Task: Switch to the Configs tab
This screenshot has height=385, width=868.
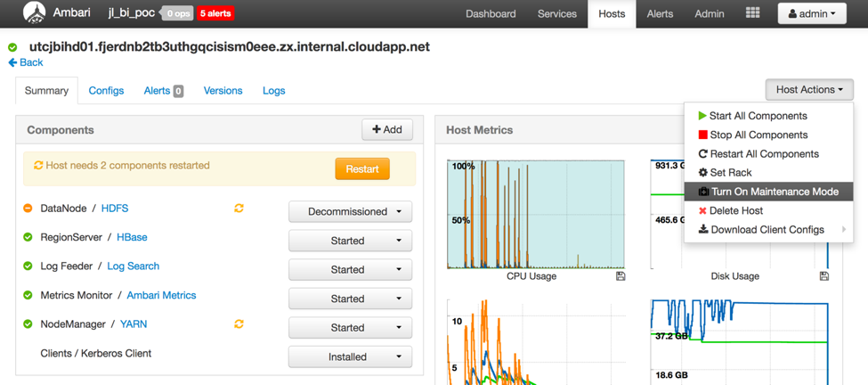Action: tap(106, 91)
